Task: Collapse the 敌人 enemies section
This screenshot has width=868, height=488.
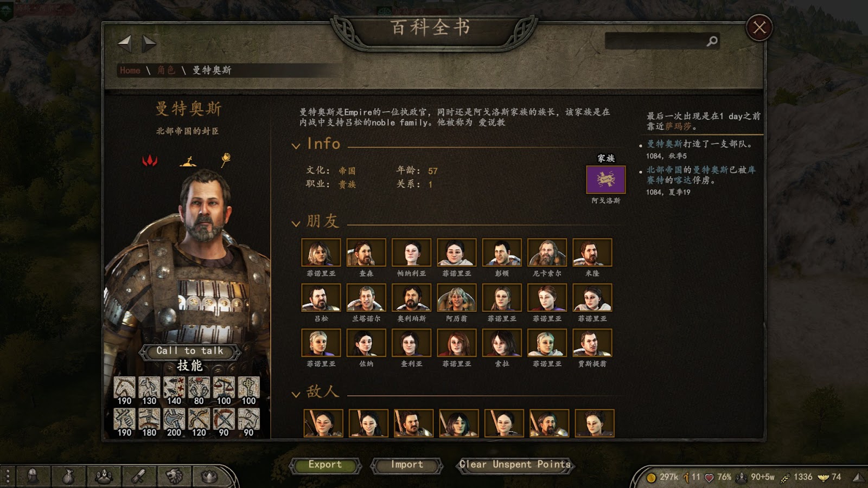Action: click(296, 394)
